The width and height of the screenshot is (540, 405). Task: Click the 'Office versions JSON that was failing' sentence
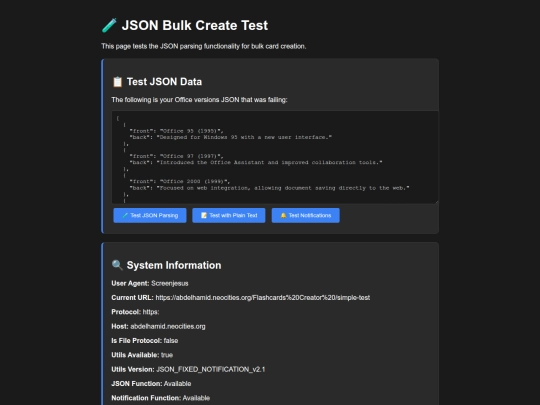click(199, 100)
